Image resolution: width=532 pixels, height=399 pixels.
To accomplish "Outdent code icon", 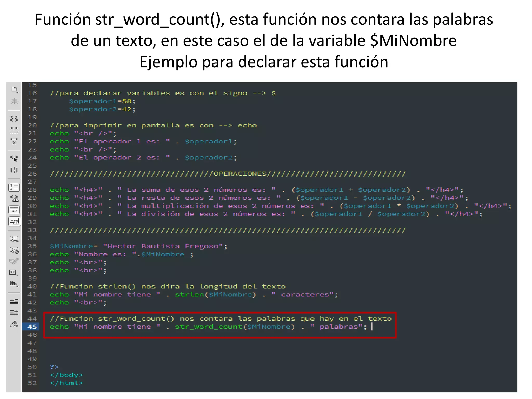I will point(14,312).
